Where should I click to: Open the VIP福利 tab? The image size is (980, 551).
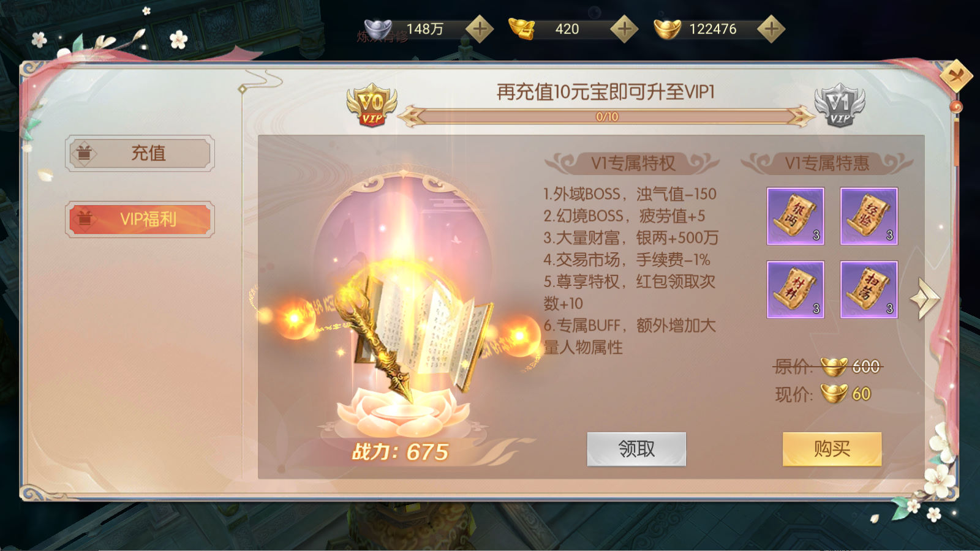(x=140, y=219)
